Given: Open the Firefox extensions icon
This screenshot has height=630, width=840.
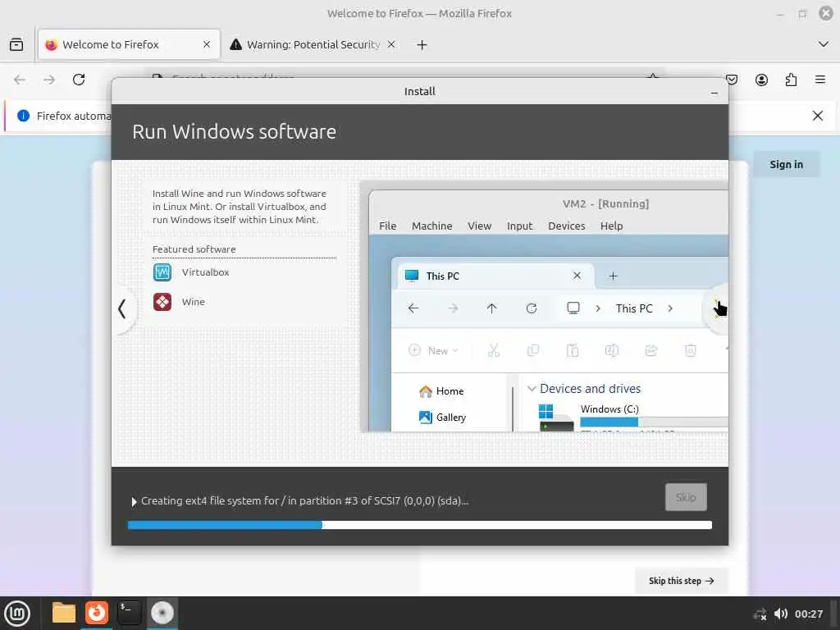Looking at the screenshot, I should (791, 80).
